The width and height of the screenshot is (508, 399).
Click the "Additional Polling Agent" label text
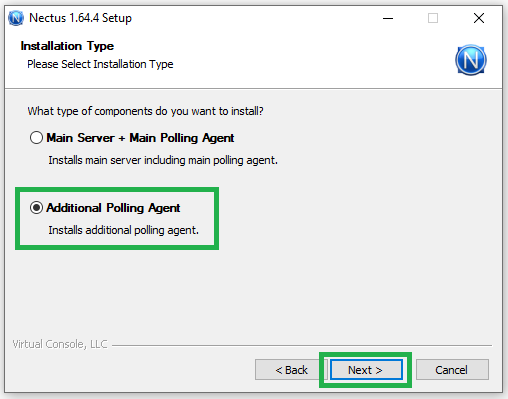point(113,208)
